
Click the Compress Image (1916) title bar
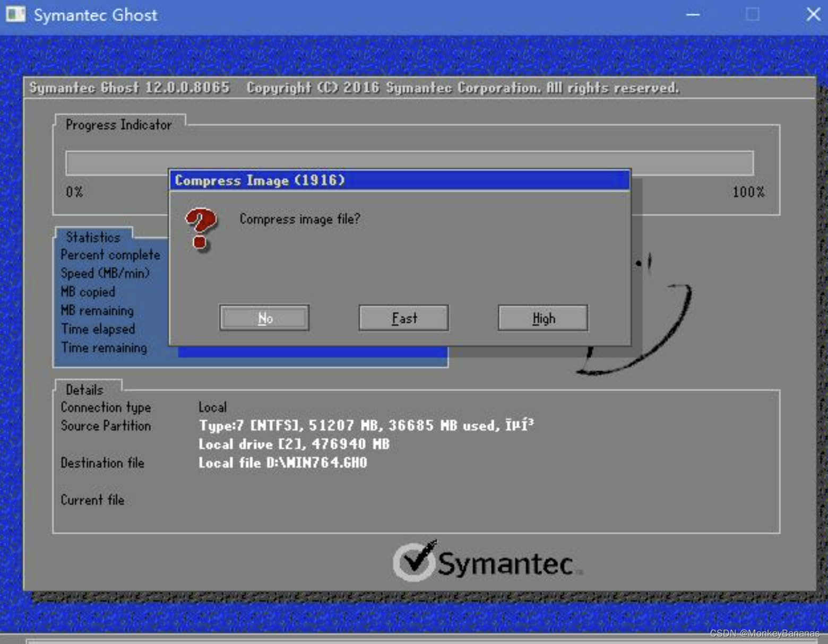click(x=400, y=180)
